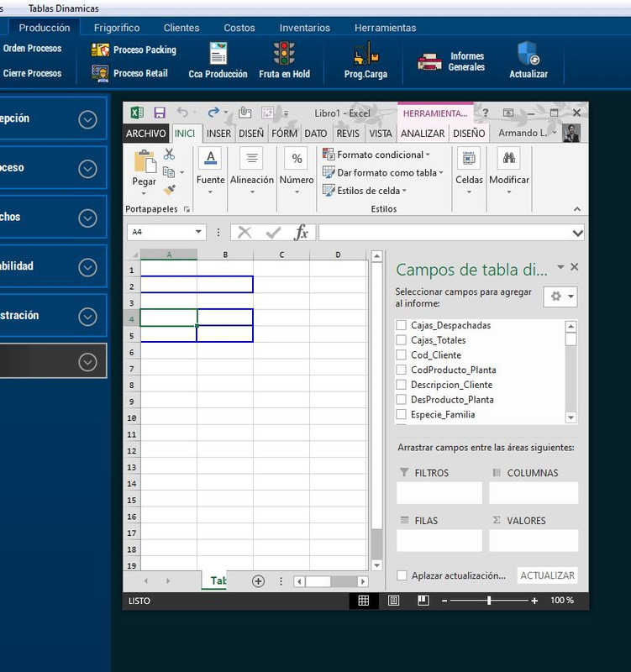Open the Fuente font group
Viewport: 631px width, 672px height.
(211, 171)
